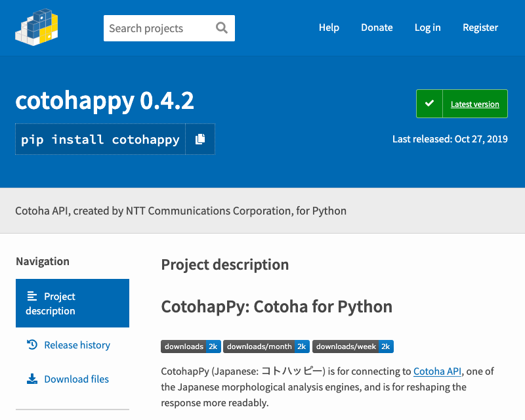
Task: Copy the pip install command via clipboard icon
Action: click(x=201, y=138)
